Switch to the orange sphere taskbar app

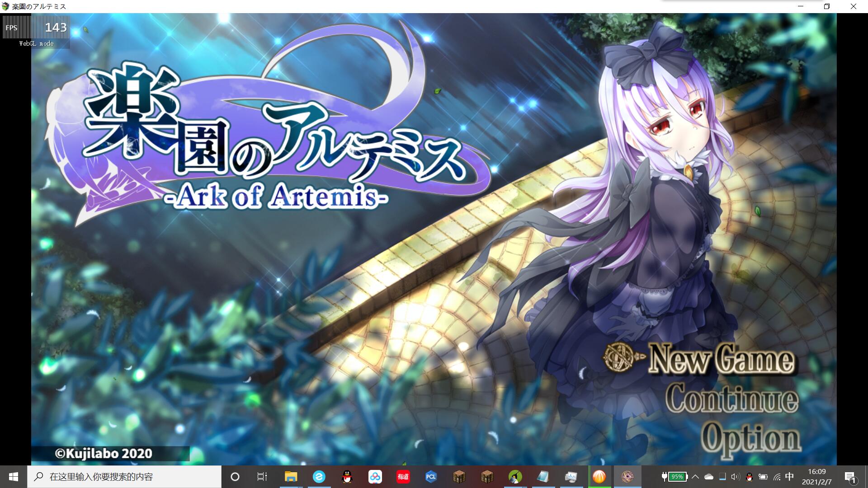[599, 477]
